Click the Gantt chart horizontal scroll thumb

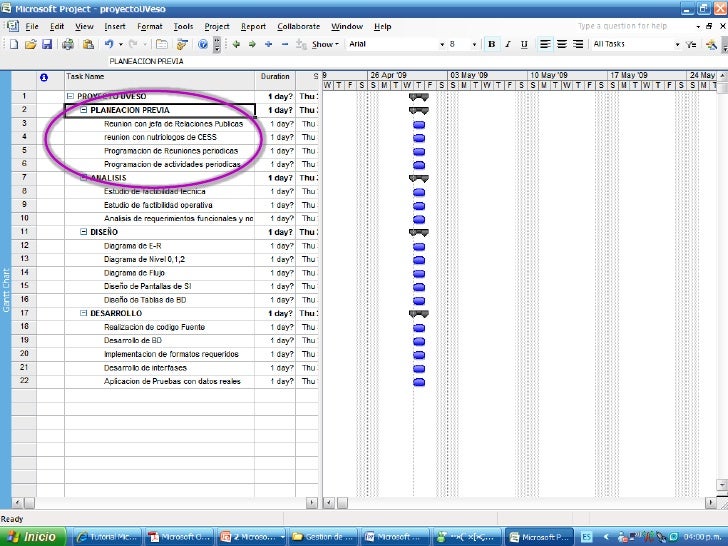pyautogui.click(x=342, y=503)
